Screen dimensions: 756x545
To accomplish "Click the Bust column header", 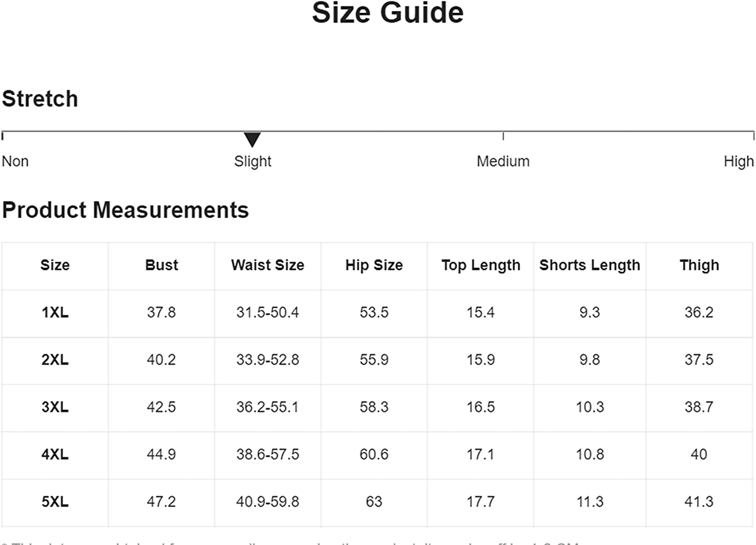I will (x=161, y=265).
